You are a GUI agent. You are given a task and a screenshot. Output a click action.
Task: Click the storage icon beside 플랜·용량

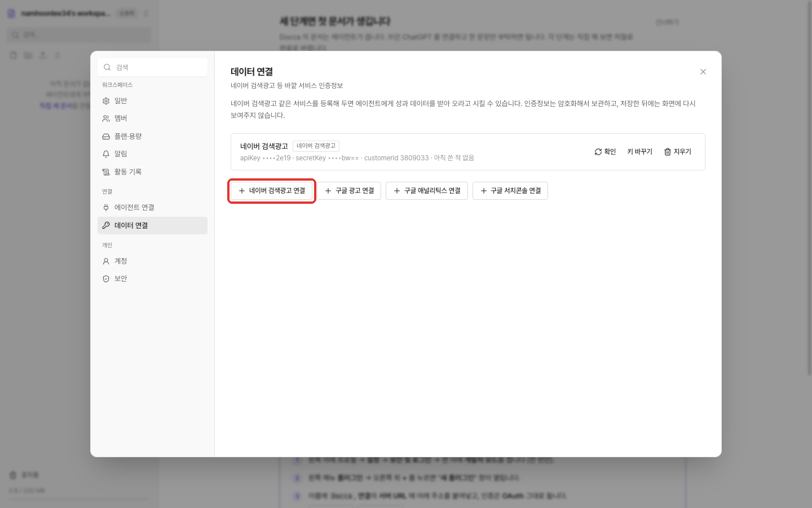pyautogui.click(x=106, y=137)
